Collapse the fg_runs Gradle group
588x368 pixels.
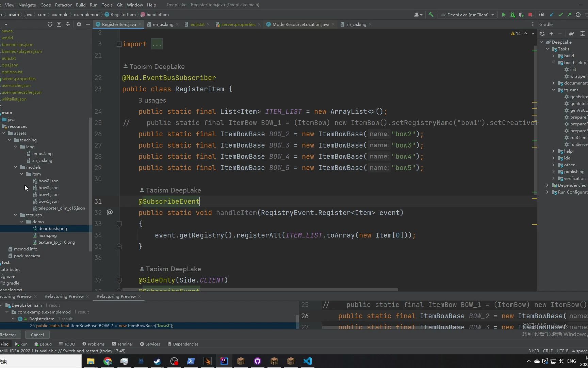point(554,90)
